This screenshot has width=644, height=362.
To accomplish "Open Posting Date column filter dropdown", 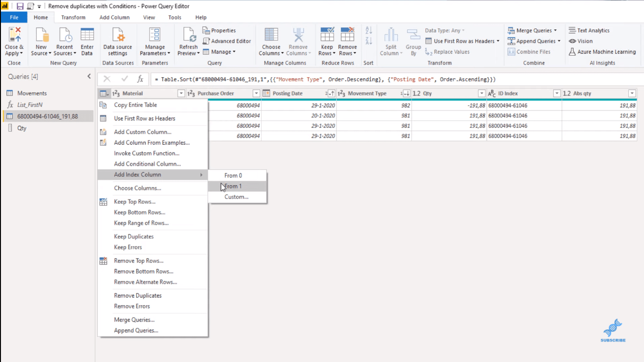I will click(x=331, y=93).
